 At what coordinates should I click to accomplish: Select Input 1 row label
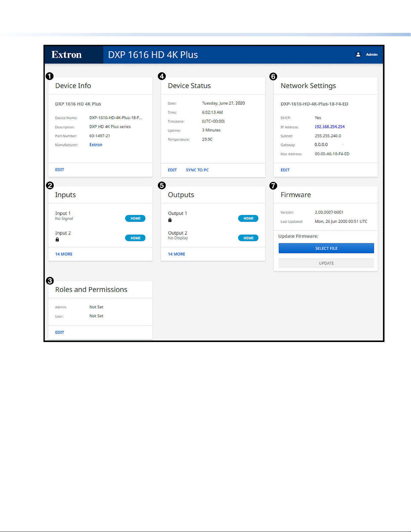(x=63, y=213)
